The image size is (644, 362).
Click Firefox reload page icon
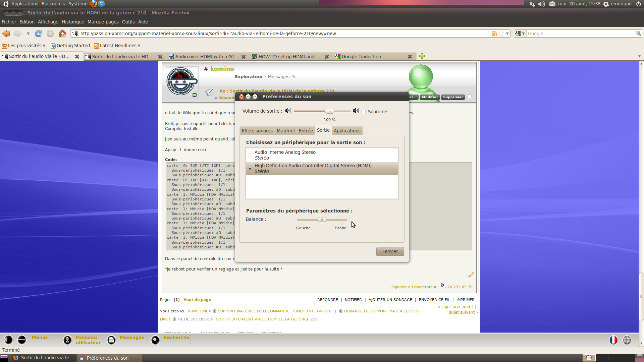click(x=39, y=34)
